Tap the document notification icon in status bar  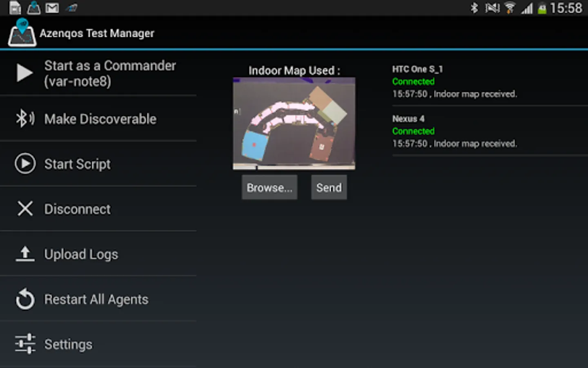15,8
